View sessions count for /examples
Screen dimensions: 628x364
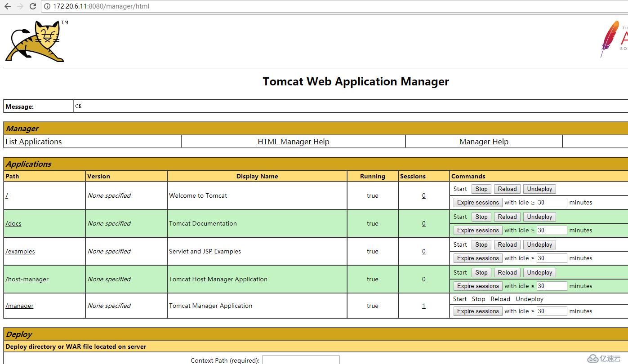coord(424,251)
